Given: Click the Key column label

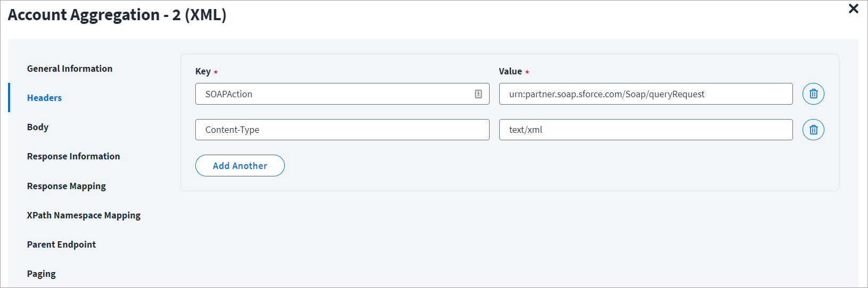Looking at the screenshot, I should click(x=203, y=71).
